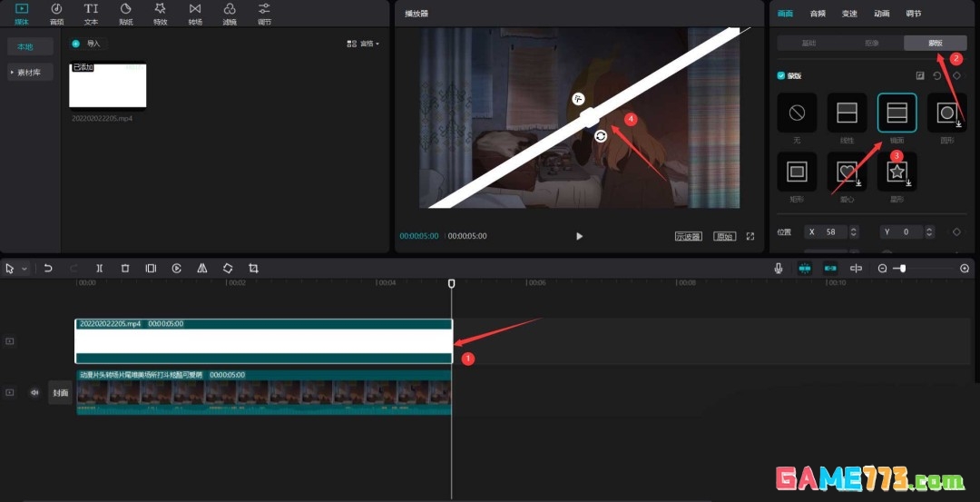Viewport: 980px width, 502px height.
Task: Open the 媒体 media panel
Action: pos(22,13)
